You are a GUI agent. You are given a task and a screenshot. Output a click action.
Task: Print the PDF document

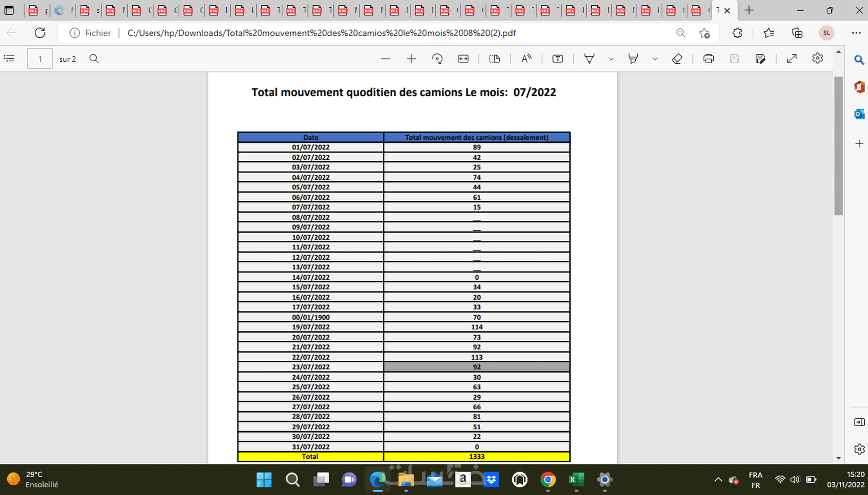pyautogui.click(x=708, y=59)
